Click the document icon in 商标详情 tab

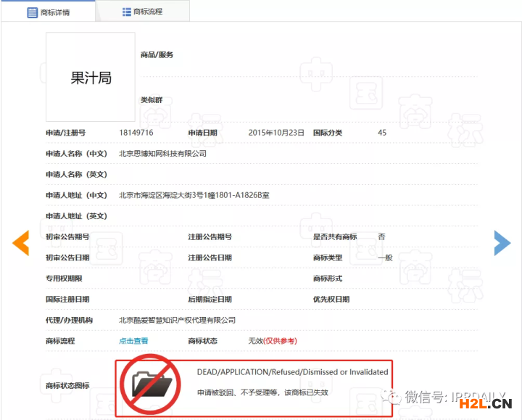32,12
